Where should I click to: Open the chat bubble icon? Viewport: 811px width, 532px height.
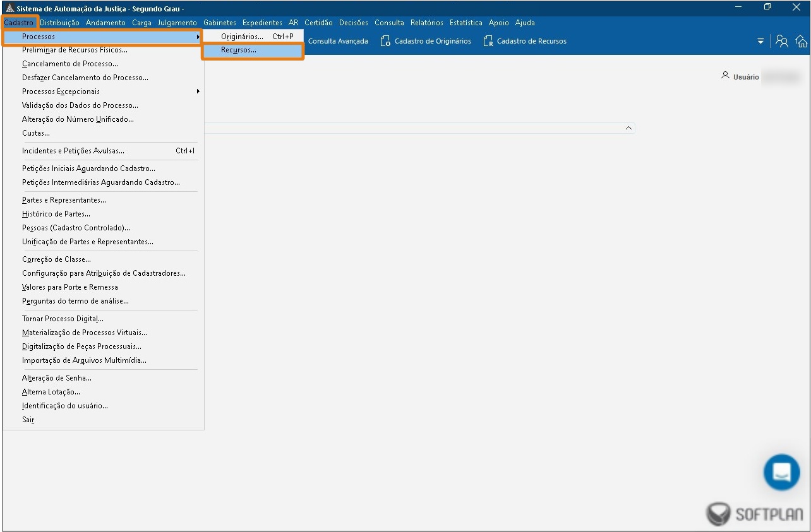pyautogui.click(x=781, y=472)
